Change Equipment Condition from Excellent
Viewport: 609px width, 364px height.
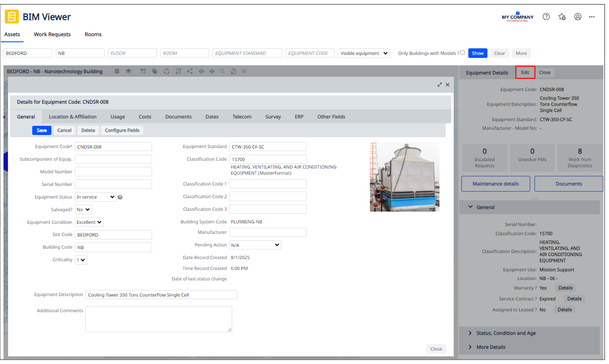[89, 222]
